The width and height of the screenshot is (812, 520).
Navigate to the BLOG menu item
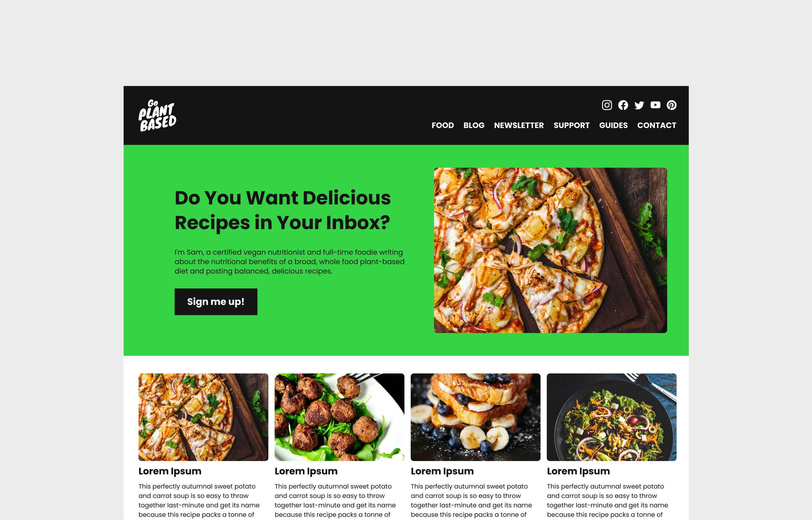(474, 125)
